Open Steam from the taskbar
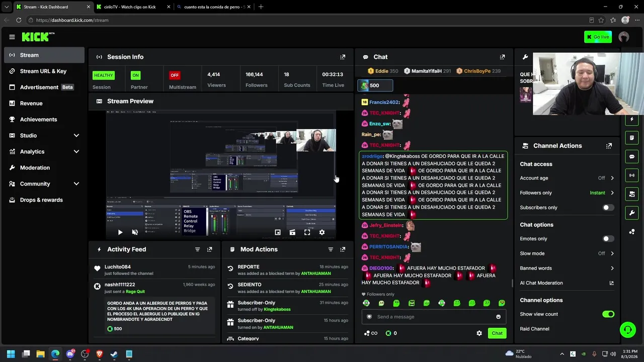 pyautogui.click(x=114, y=354)
